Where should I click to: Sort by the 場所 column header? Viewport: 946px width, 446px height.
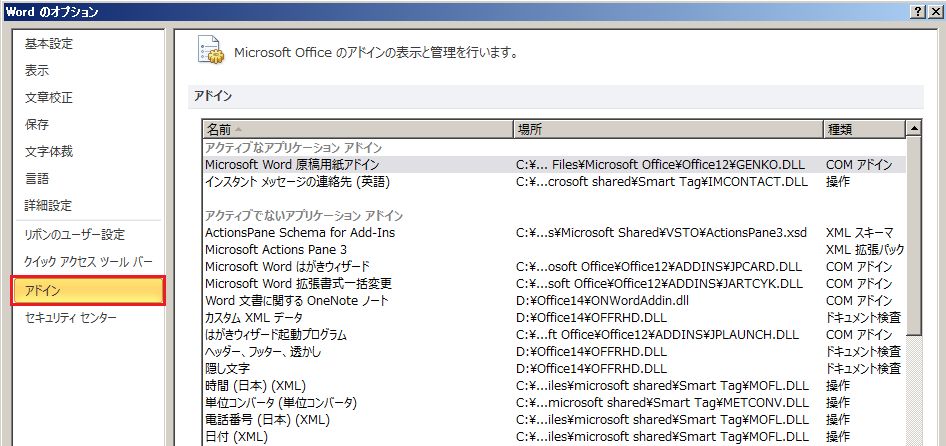pyautogui.click(x=668, y=129)
